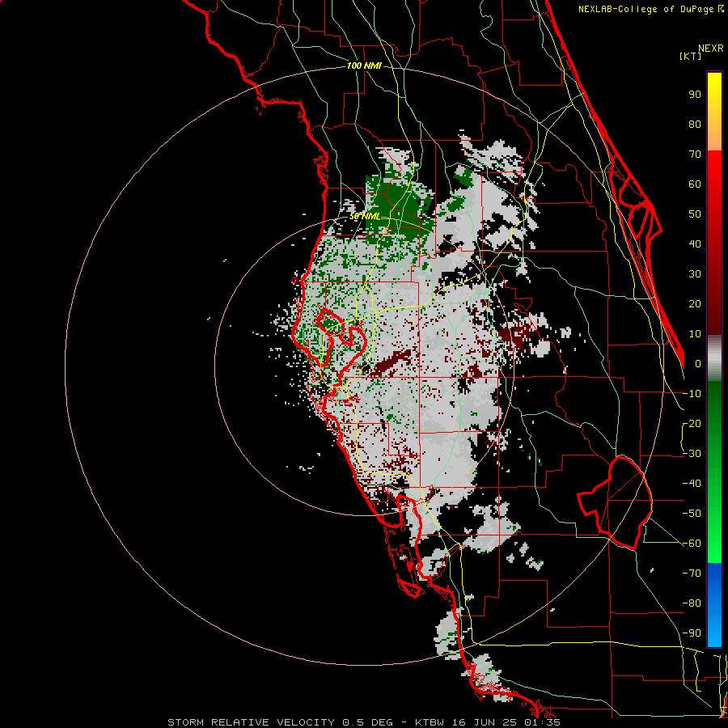728x728 pixels.
Task: Click the positive 50 knot scale label
Action: click(x=695, y=214)
